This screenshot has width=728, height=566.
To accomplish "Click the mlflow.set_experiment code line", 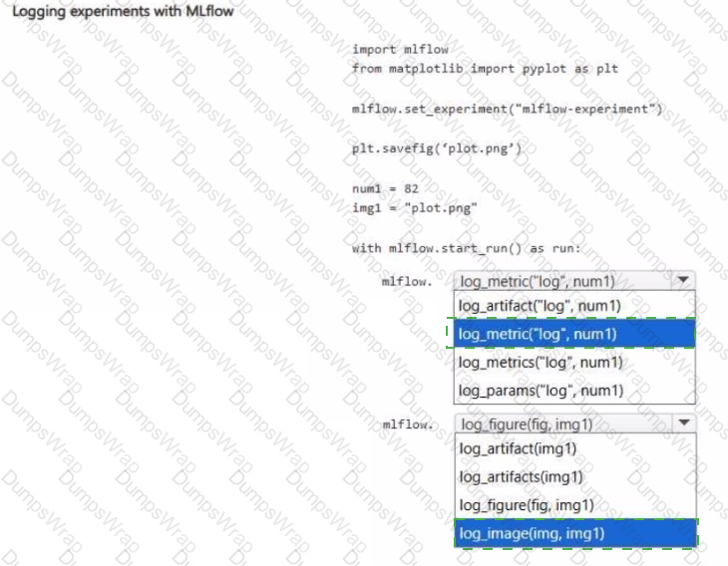I will (507, 109).
